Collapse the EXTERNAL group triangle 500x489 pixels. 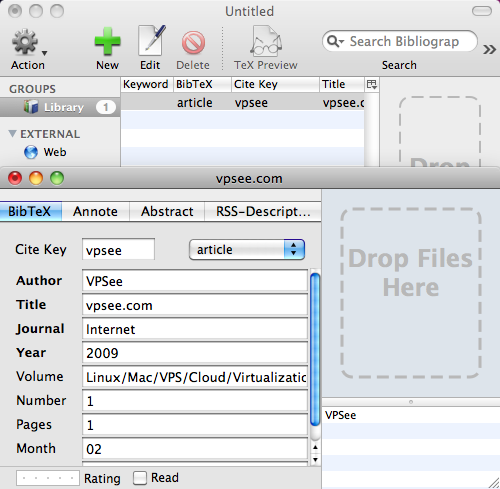tap(12, 134)
